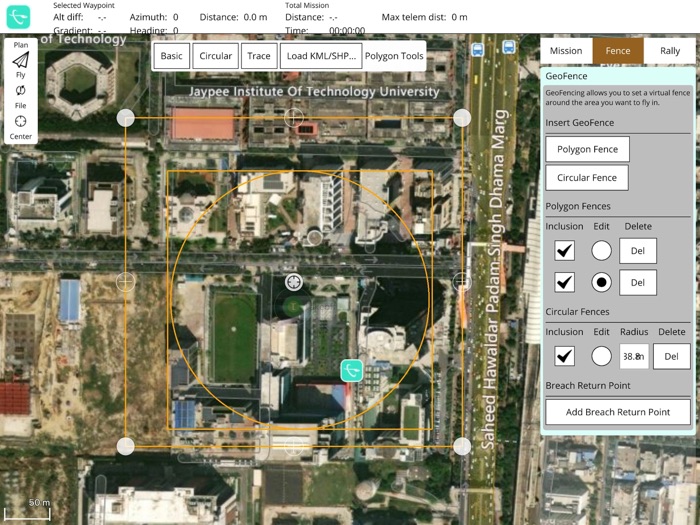Switch to the Mission tab
The height and width of the screenshot is (525, 700).
point(566,50)
